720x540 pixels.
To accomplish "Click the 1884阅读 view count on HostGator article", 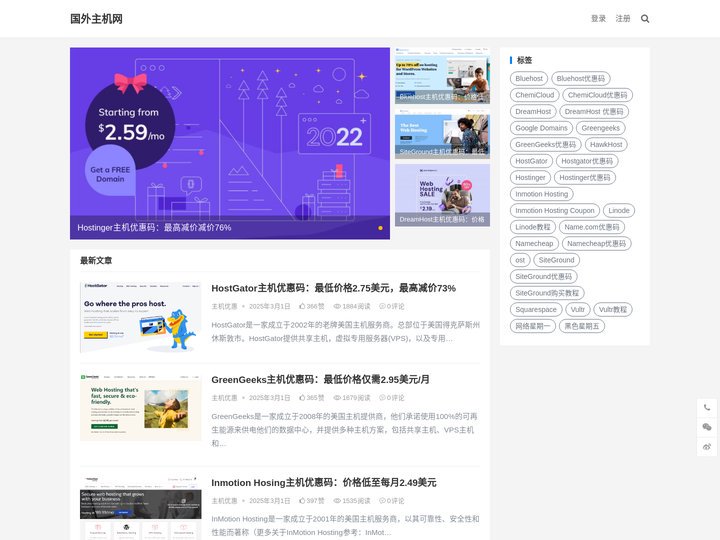I will pos(352,306).
